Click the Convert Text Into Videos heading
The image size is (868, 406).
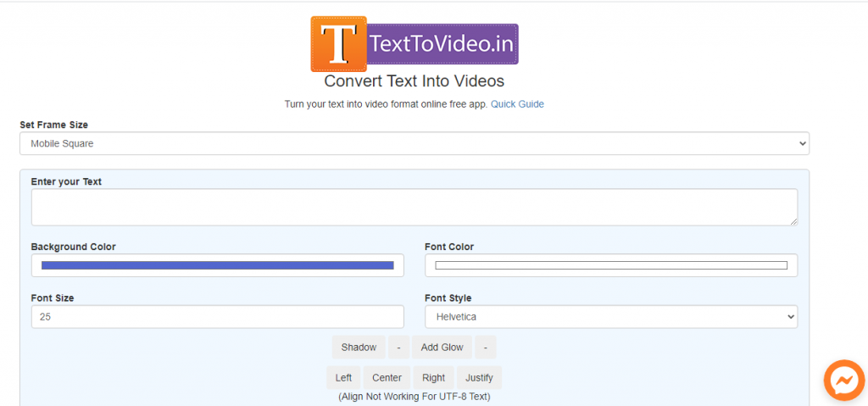414,81
